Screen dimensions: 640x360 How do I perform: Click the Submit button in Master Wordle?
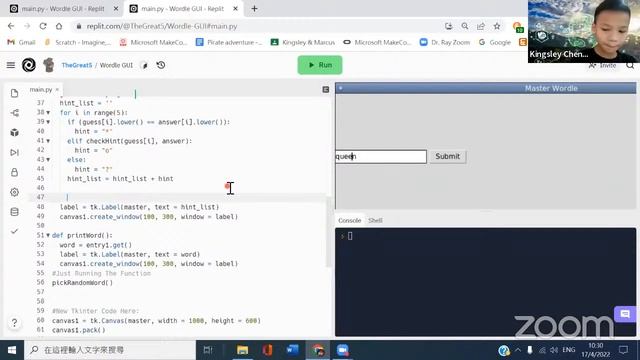click(447, 156)
